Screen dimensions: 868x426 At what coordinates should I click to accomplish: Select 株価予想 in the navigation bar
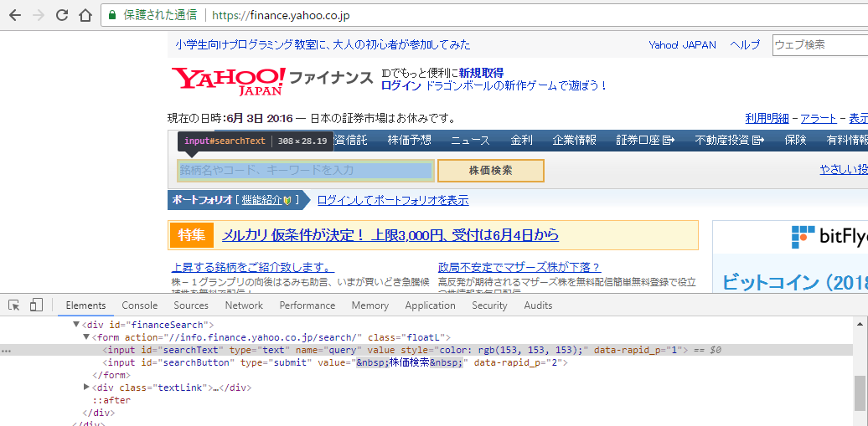pyautogui.click(x=409, y=140)
